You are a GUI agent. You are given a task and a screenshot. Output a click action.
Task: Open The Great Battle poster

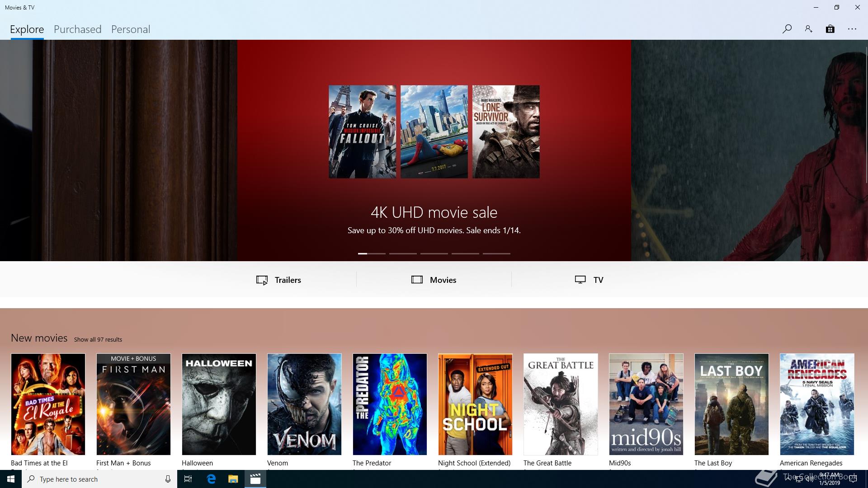click(x=561, y=404)
